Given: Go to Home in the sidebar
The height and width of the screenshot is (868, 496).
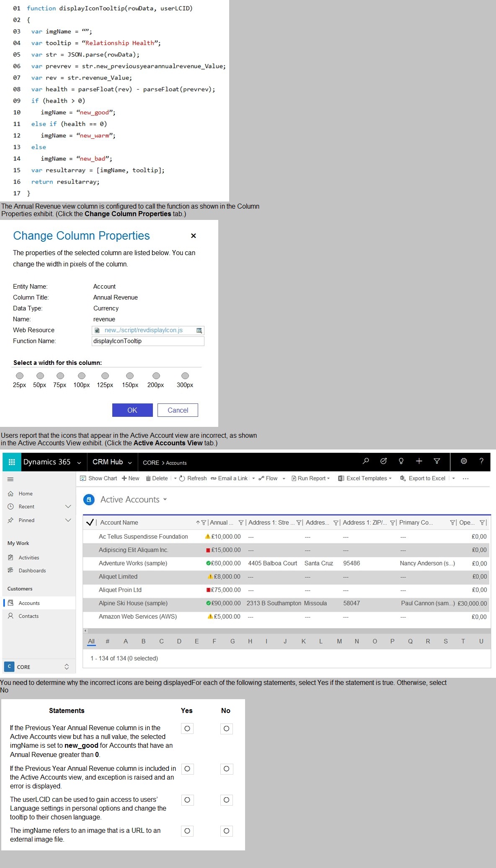Looking at the screenshot, I should click(x=25, y=493).
